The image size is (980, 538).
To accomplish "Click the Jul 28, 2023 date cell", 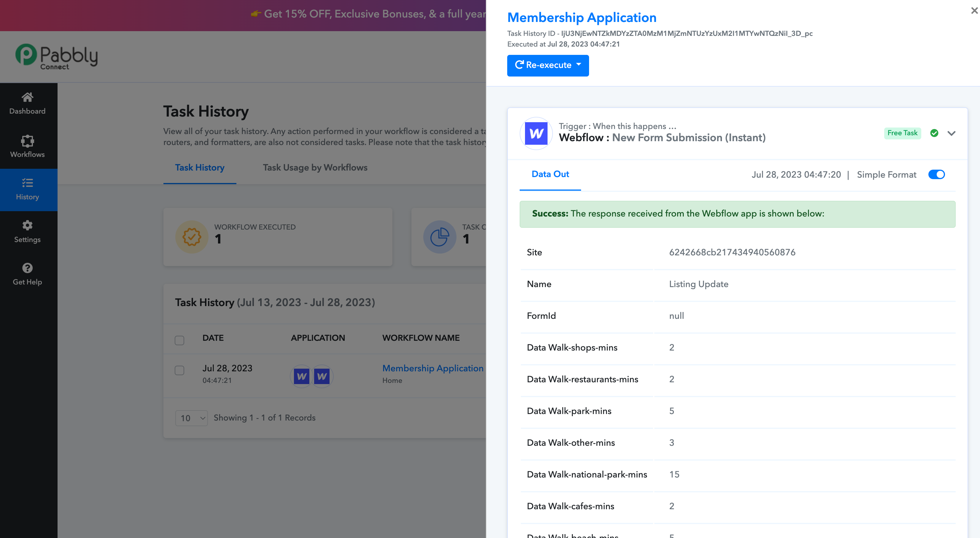I will coord(227,368).
